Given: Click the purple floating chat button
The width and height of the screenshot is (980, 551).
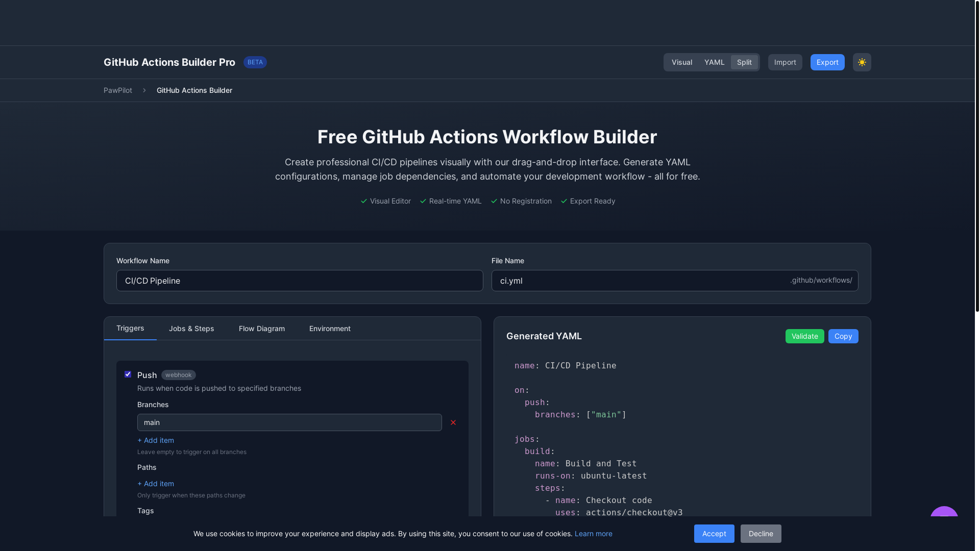Looking at the screenshot, I should pos(944,512).
